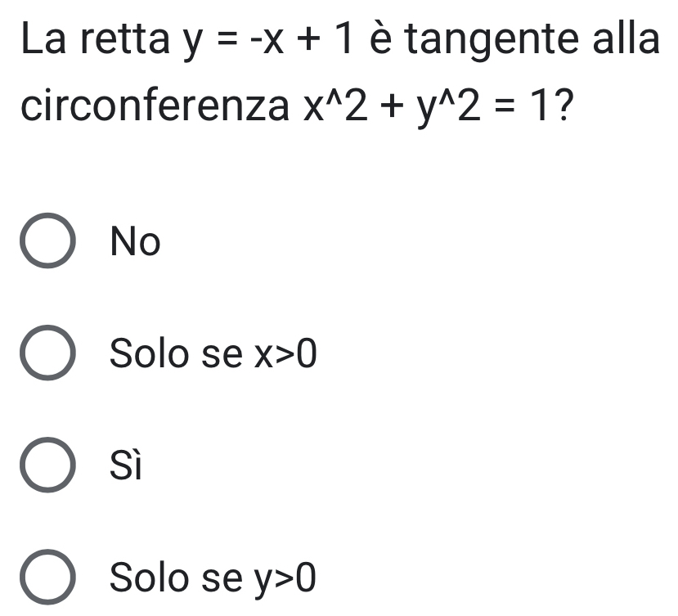Click the 'Solo se y>0' label text
This screenshot has width=678, height=616.
point(213,580)
